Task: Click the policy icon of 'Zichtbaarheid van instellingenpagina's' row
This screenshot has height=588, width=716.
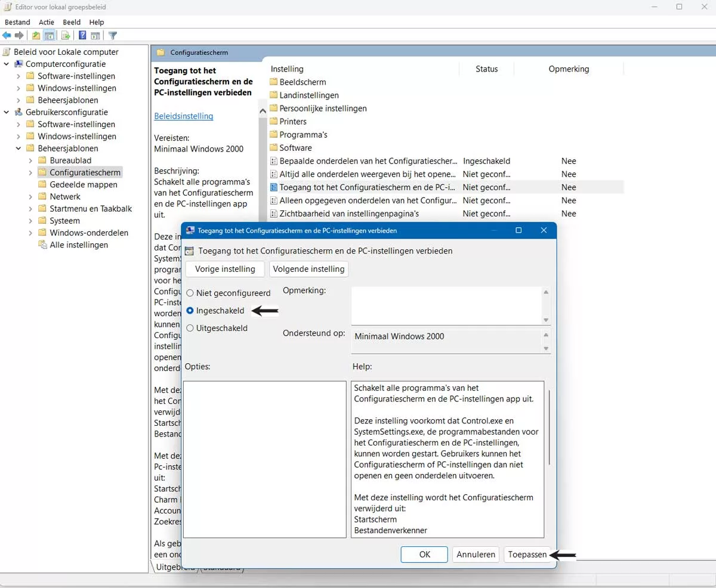Action: click(x=274, y=213)
